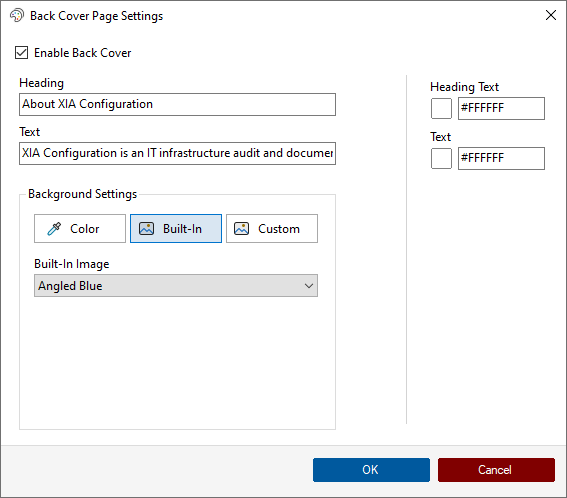
Task: Click the picture icon on Built-In button
Action: click(146, 229)
